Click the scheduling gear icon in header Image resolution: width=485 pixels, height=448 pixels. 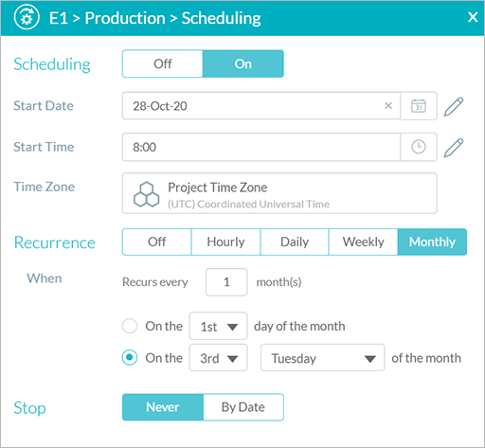pyautogui.click(x=27, y=17)
